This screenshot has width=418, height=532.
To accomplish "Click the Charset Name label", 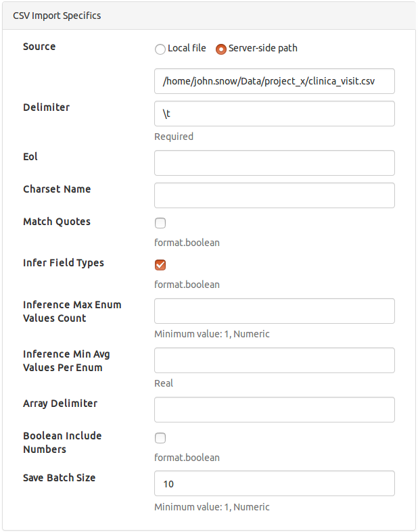I will click(x=57, y=189).
